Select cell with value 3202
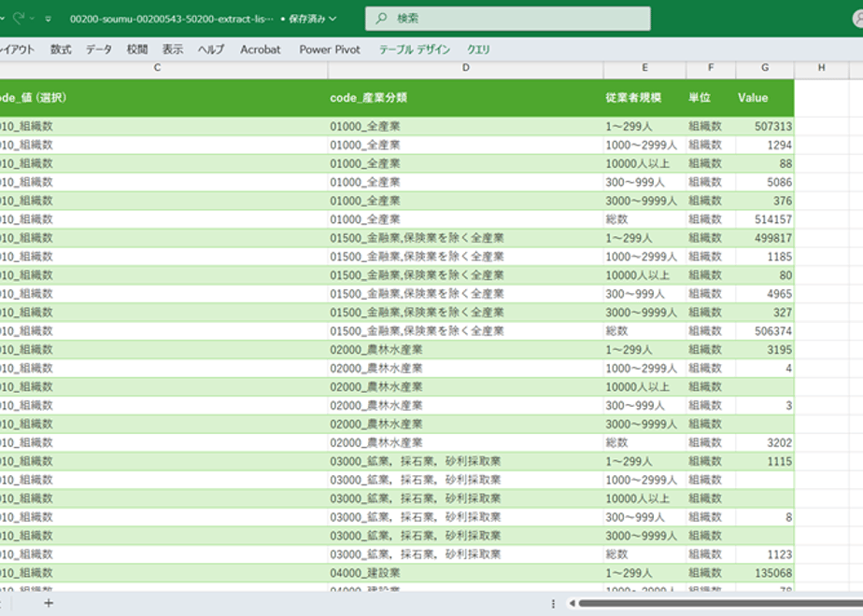This screenshot has height=616, width=863. point(765,442)
